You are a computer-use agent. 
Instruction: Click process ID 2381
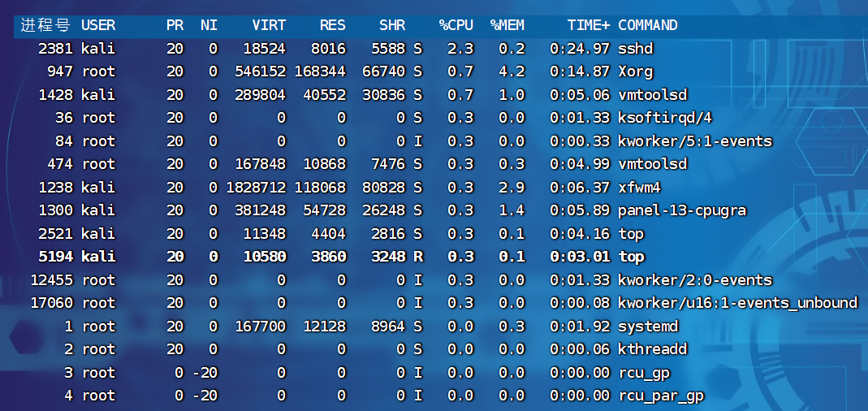click(56, 48)
